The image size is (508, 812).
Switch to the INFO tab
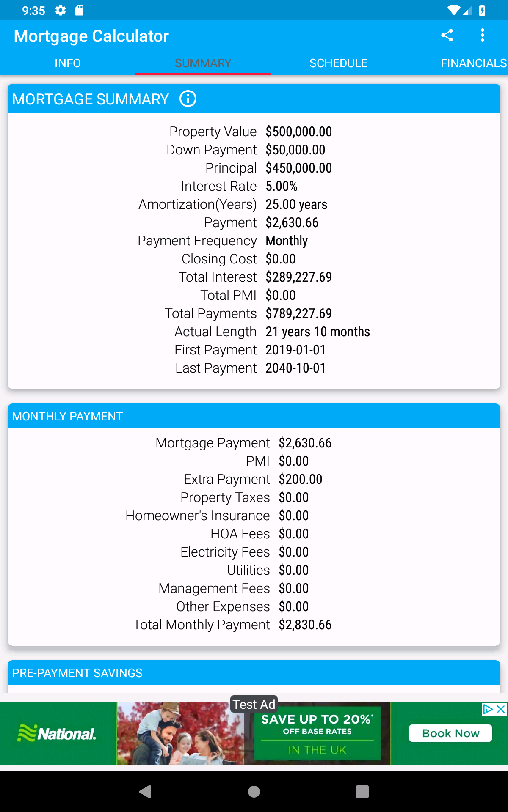pos(68,63)
